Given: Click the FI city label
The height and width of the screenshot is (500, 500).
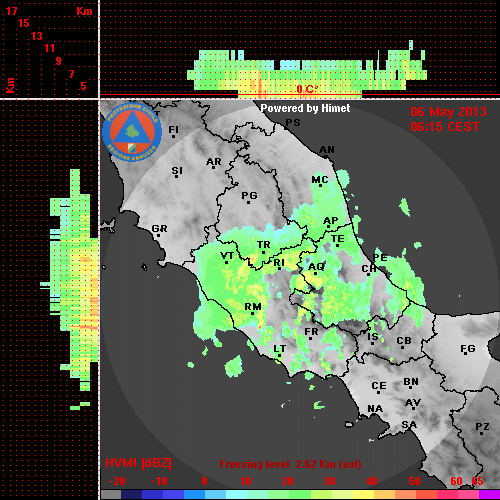Looking at the screenshot, I should tap(173, 129).
